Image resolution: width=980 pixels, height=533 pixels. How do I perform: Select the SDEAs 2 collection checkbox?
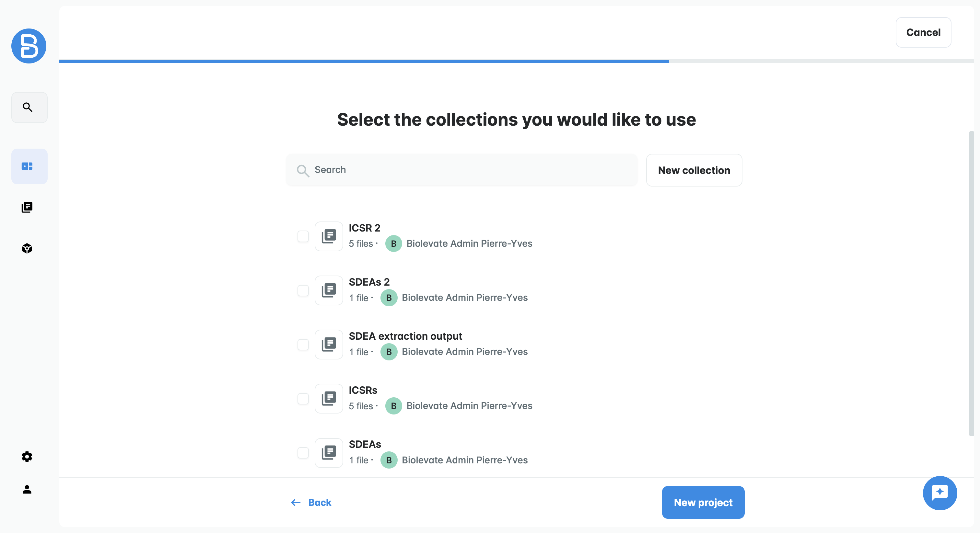tap(303, 290)
